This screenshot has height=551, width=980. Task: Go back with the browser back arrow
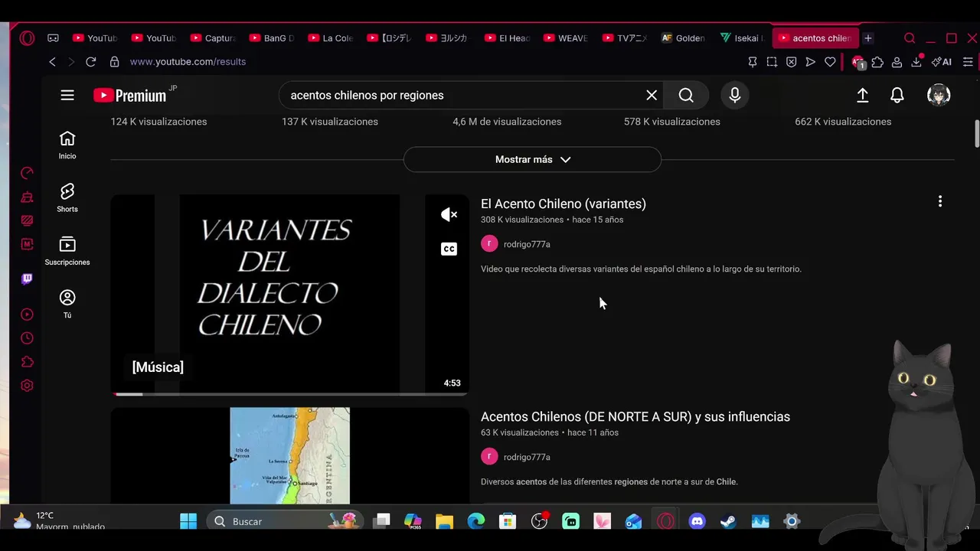(52, 61)
